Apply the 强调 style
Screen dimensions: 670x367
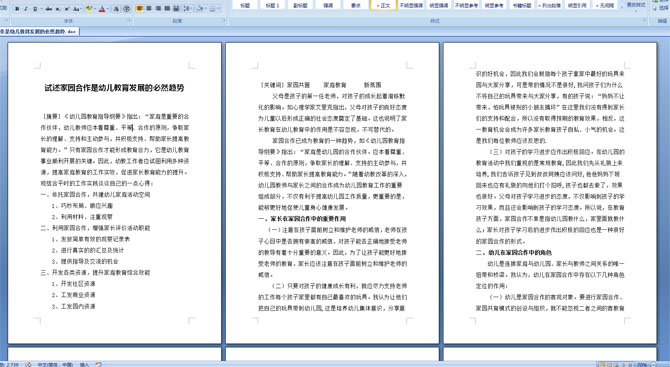tap(328, 5)
